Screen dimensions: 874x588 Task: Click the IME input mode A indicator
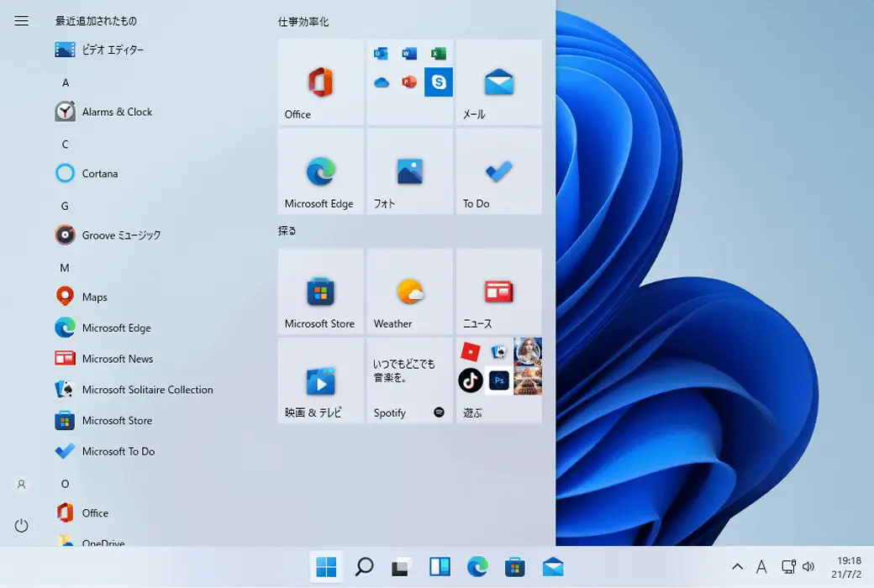761,567
